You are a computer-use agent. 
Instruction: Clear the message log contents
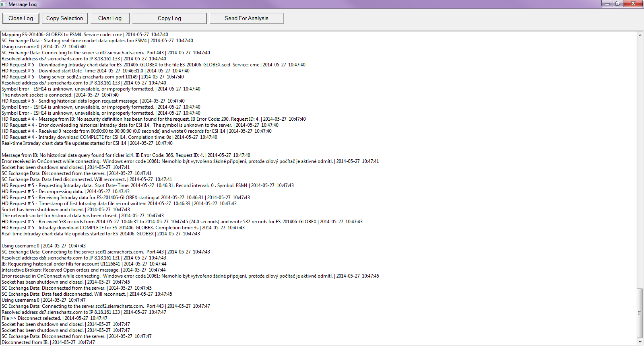tap(110, 19)
